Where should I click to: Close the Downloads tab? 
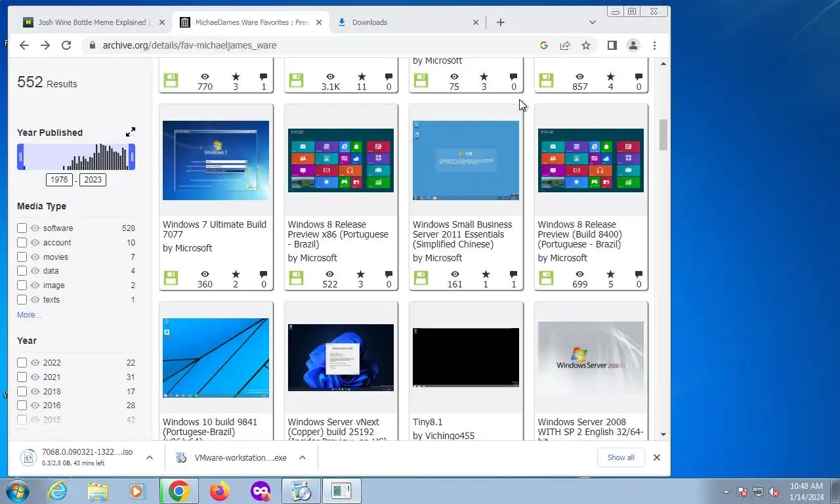coord(476,22)
